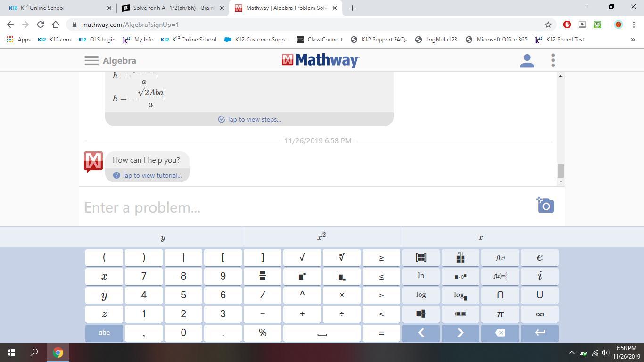This screenshot has height=362, width=644.
Task: Insert an nth root symbol
Action: click(x=342, y=257)
